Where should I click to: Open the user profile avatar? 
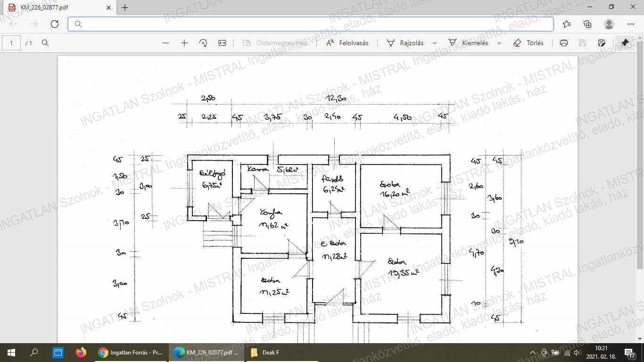609,24
